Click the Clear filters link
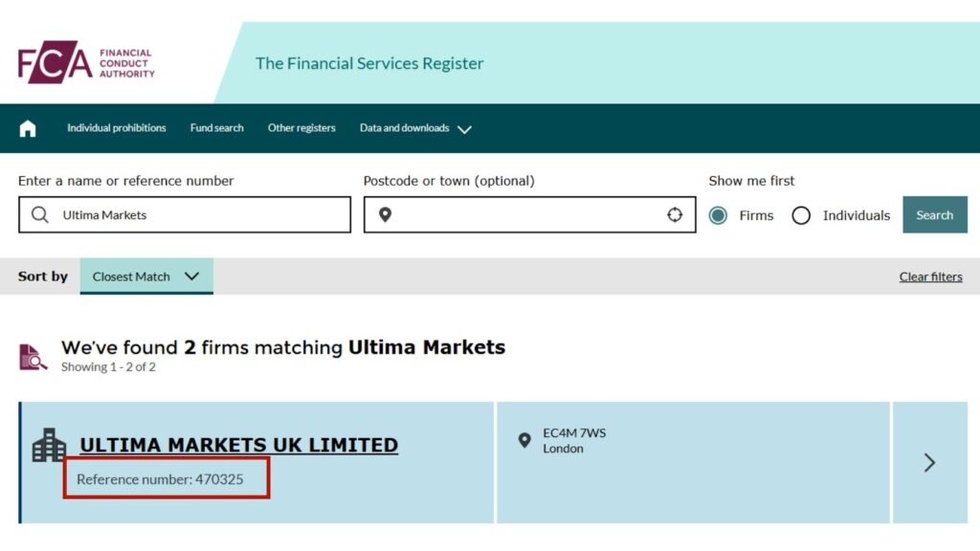980x551 pixels. [930, 276]
